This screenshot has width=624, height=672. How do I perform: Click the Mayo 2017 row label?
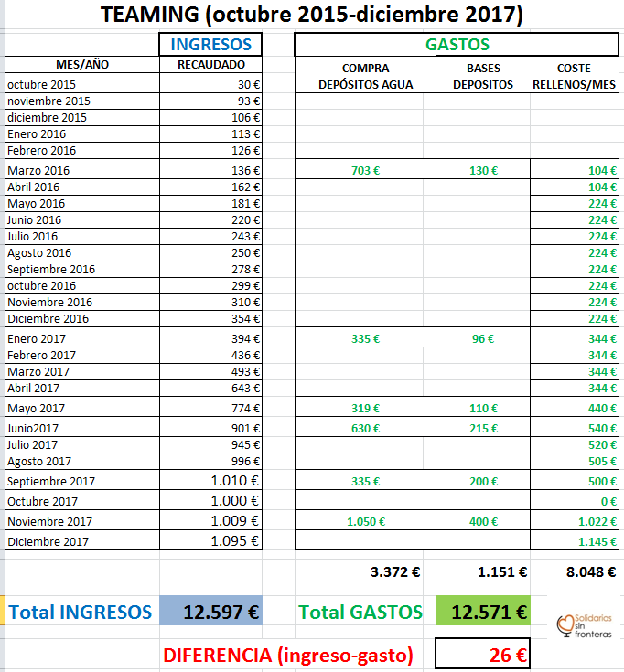[82, 408]
